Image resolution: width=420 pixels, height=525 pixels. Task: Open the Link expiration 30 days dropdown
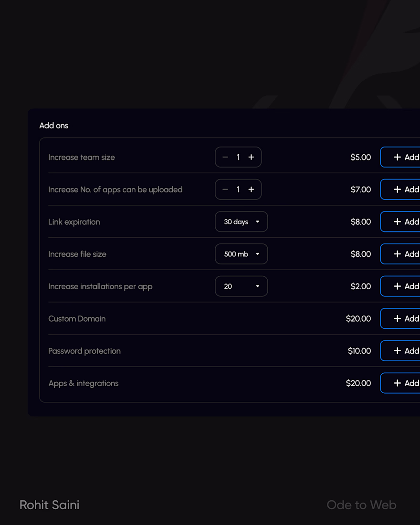coord(241,221)
